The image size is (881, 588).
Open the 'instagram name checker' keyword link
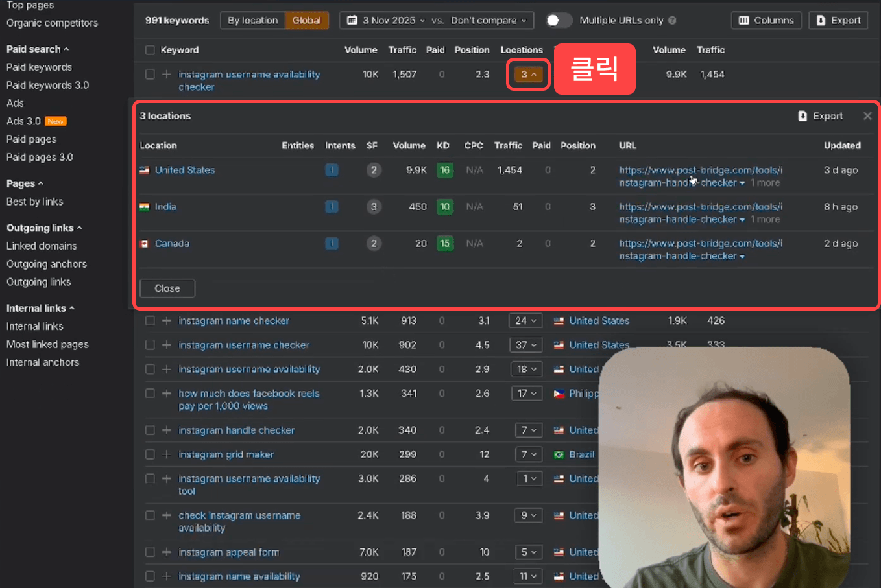coord(234,321)
